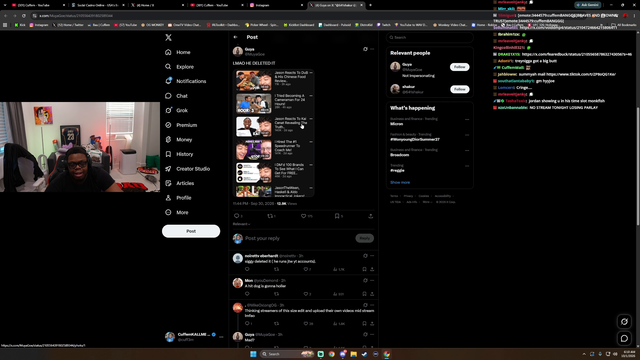The height and width of the screenshot is (360, 640).
Task: Open the Broadcom trending topic
Action: pos(399,155)
